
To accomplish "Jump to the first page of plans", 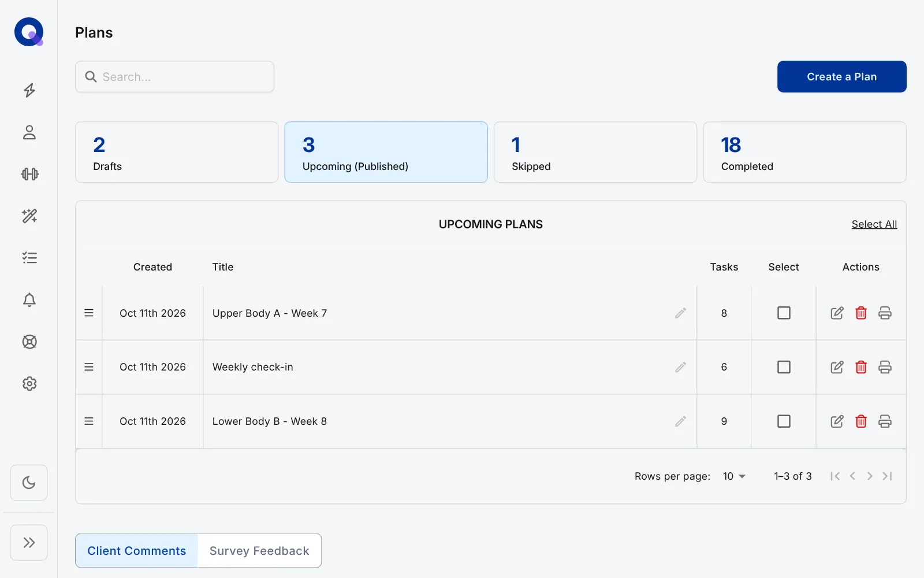I will [835, 476].
